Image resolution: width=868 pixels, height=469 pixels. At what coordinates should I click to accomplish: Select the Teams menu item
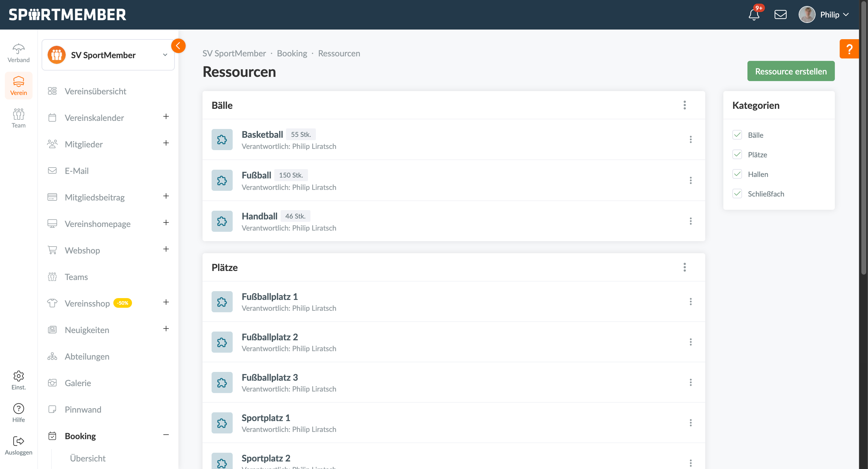[76, 277]
